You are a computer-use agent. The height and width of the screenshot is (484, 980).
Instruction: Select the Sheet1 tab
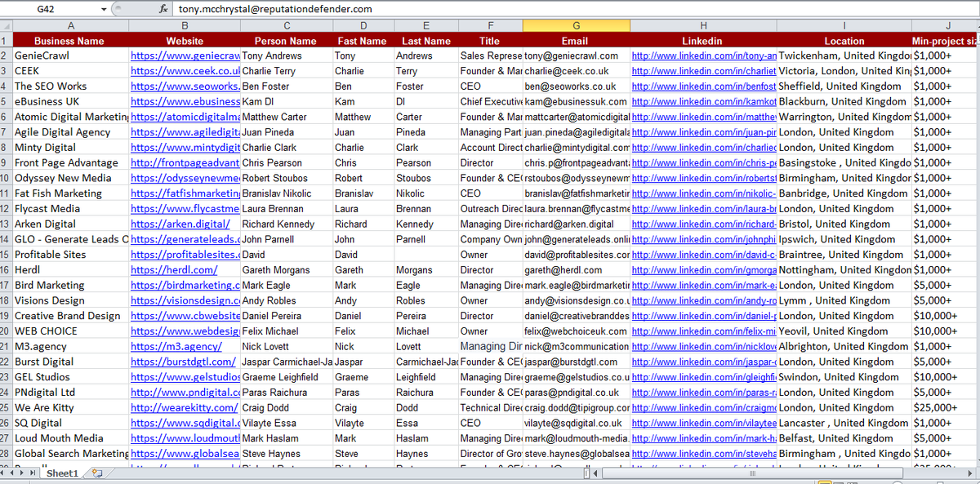click(62, 473)
